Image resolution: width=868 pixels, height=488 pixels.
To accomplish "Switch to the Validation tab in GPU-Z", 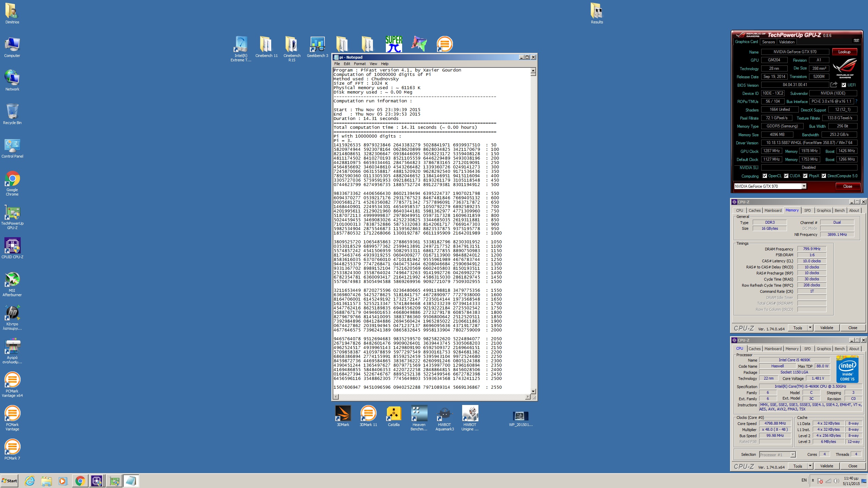I will click(787, 42).
